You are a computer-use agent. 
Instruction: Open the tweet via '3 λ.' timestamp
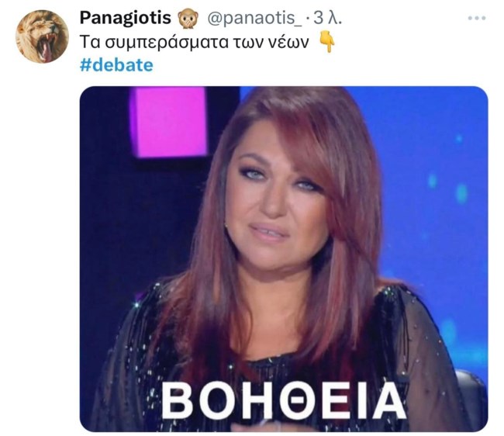coord(327,18)
